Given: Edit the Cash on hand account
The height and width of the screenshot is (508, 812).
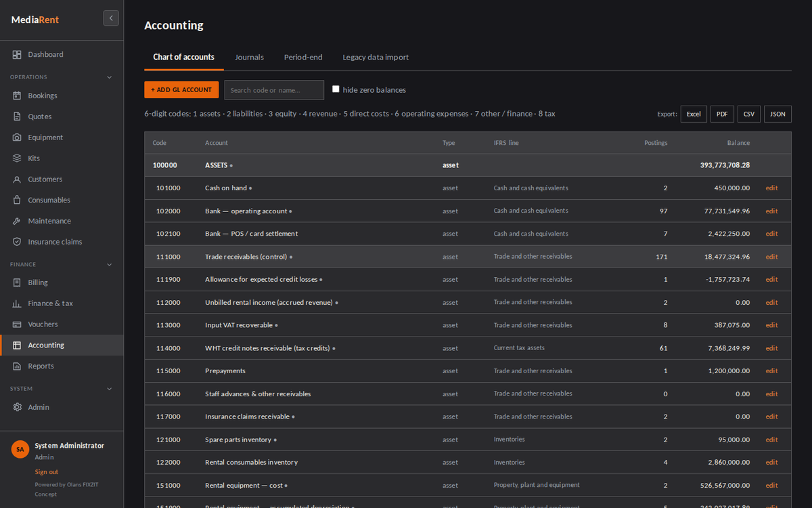Looking at the screenshot, I should pos(771,188).
